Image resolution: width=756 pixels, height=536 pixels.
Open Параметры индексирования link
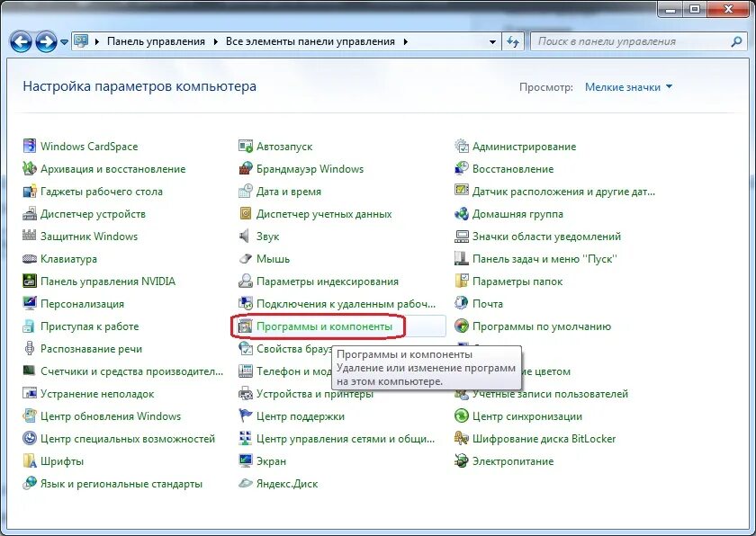(x=328, y=281)
